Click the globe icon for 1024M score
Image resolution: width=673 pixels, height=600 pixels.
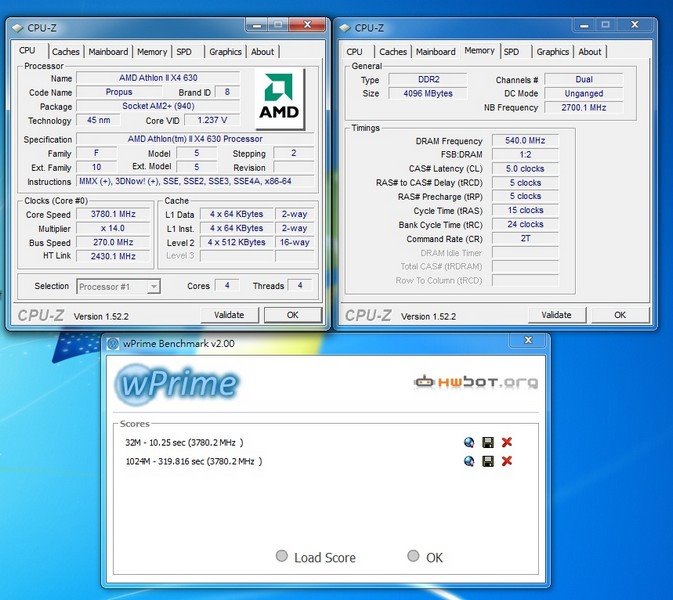coord(469,461)
